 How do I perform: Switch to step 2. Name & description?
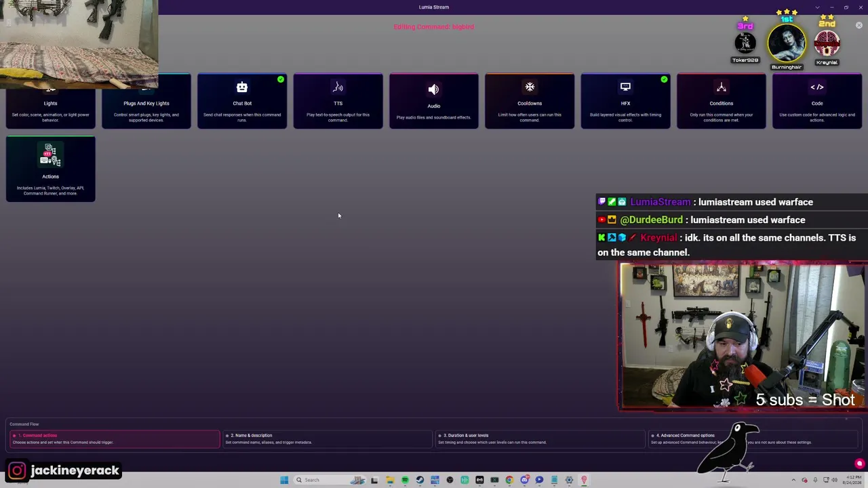tap(328, 439)
